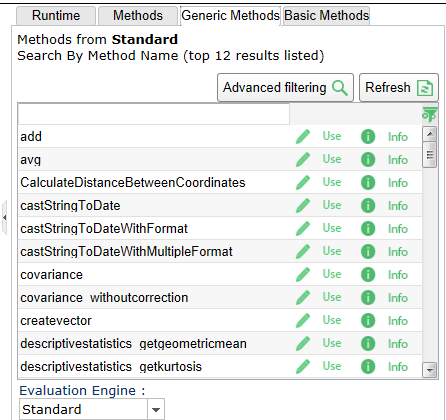This screenshot has height=420, width=446.
Task: Open the Evaluation Engine dropdown arrow
Action: coord(156,409)
